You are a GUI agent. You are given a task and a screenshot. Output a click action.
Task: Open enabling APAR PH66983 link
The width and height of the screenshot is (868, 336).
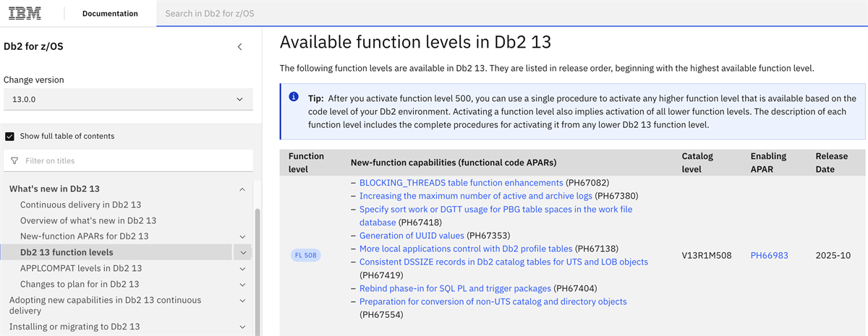click(769, 255)
